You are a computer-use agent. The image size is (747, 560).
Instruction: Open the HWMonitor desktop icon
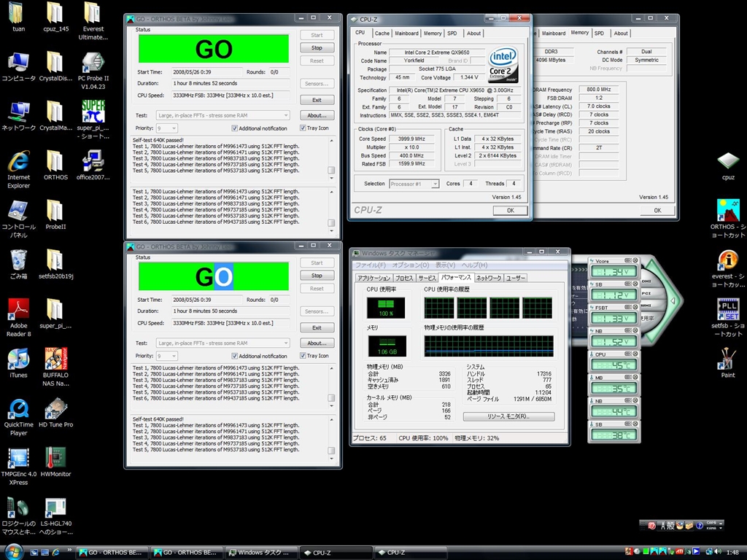pyautogui.click(x=55, y=458)
